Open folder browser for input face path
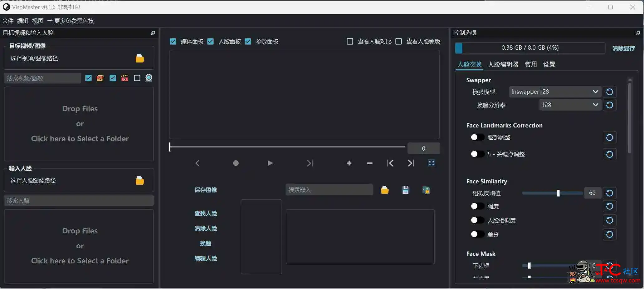644x289 pixels. coord(139,181)
